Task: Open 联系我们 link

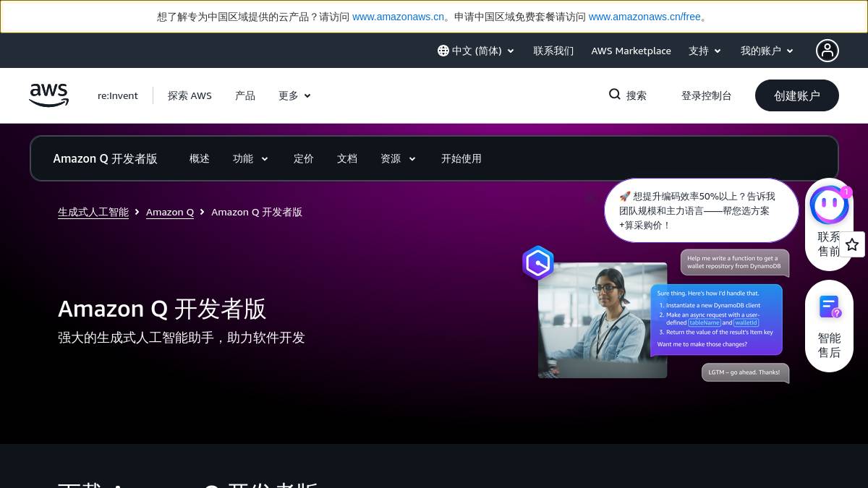Action: [553, 51]
